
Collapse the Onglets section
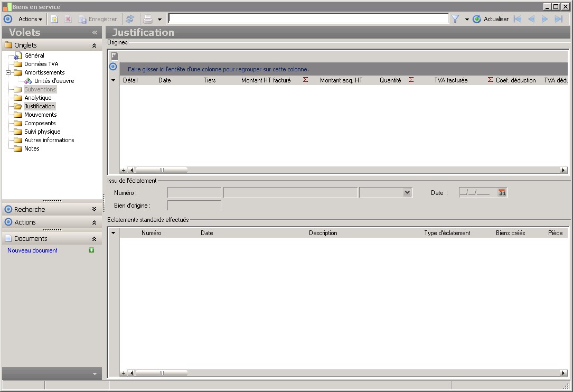tap(94, 45)
